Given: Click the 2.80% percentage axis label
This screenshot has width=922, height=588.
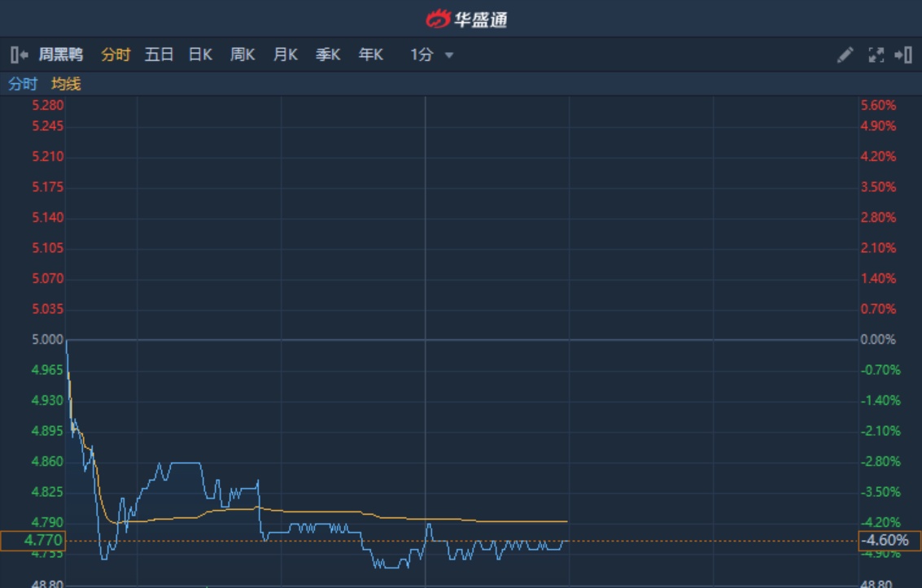Looking at the screenshot, I should click(x=879, y=217).
